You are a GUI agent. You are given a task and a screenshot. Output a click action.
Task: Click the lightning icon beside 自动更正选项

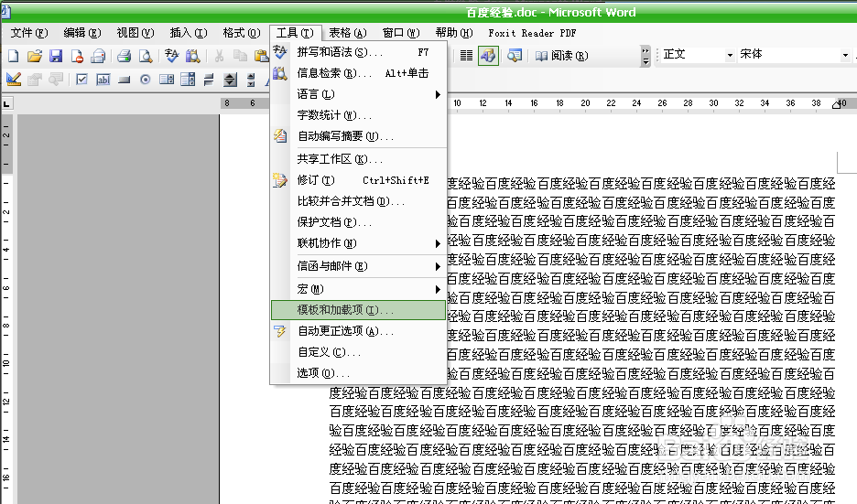point(280,331)
